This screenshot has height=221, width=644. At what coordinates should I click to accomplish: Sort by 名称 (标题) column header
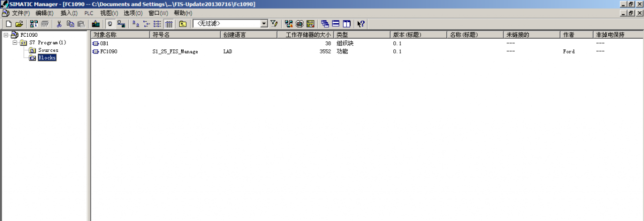point(476,35)
